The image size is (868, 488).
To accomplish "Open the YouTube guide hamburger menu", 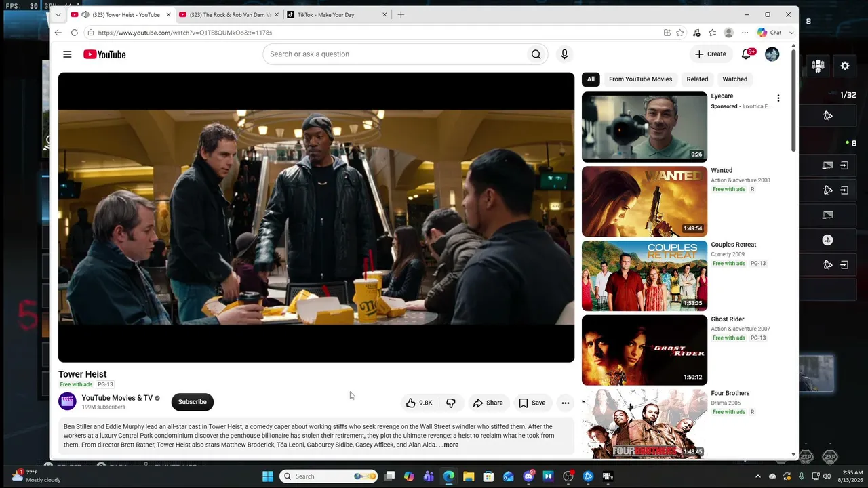I will tap(67, 54).
